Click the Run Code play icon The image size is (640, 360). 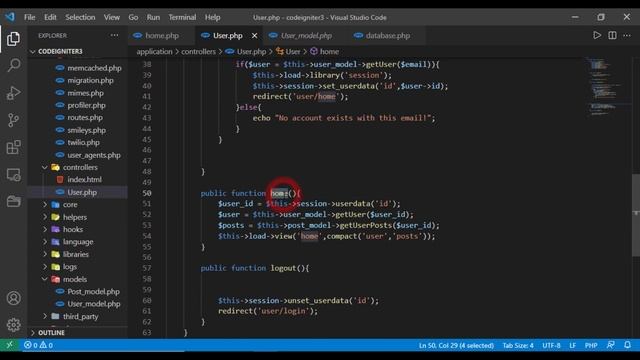point(597,36)
